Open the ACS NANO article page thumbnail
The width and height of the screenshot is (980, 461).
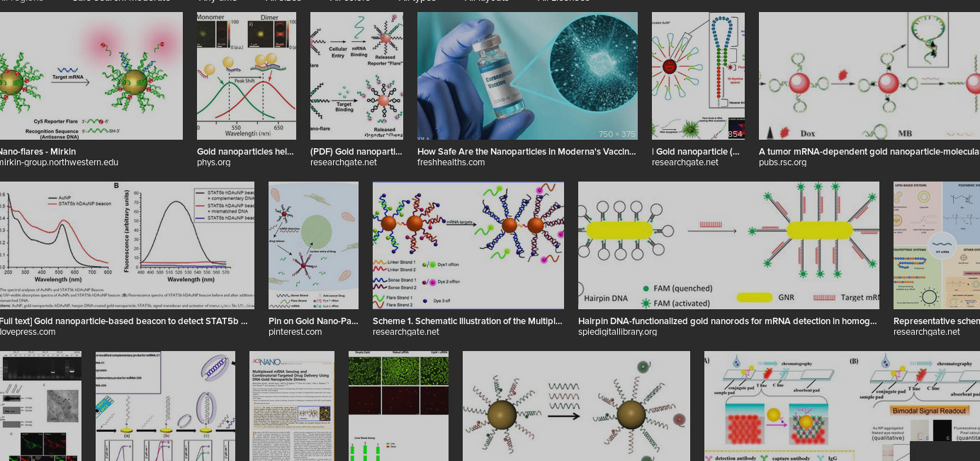tap(292, 406)
